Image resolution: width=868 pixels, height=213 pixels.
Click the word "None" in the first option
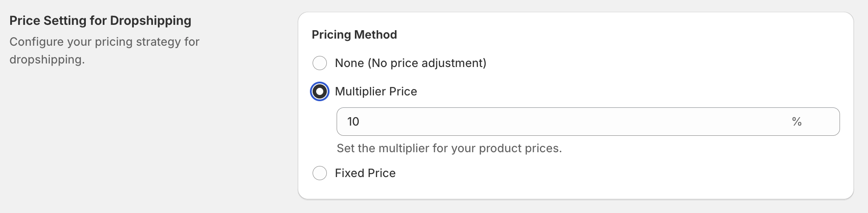350,63
